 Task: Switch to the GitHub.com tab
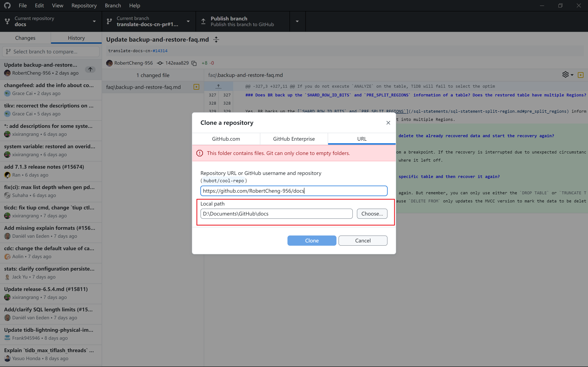(x=226, y=139)
